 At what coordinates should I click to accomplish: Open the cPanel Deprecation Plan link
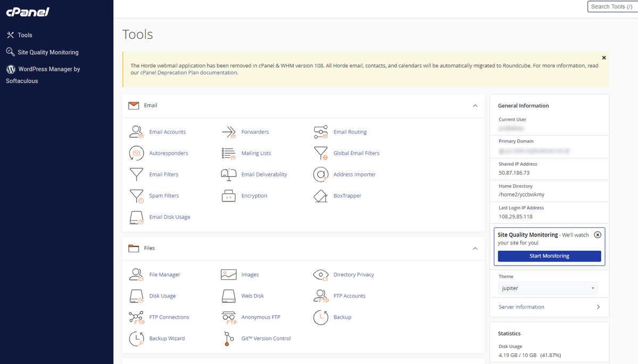pyautogui.click(x=189, y=73)
